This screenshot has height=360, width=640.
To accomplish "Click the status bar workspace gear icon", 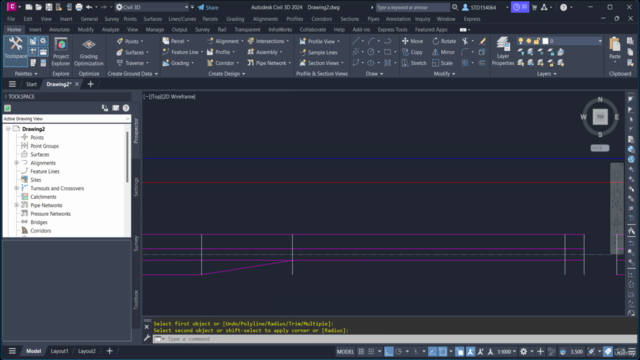I will [x=523, y=351].
